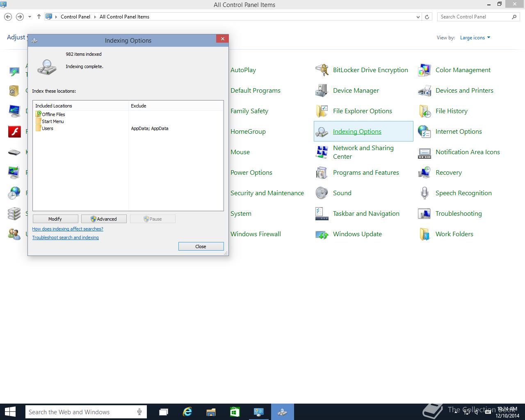525x420 pixels.
Task: Click the Control Panel breadcrumb
Action: coord(75,17)
